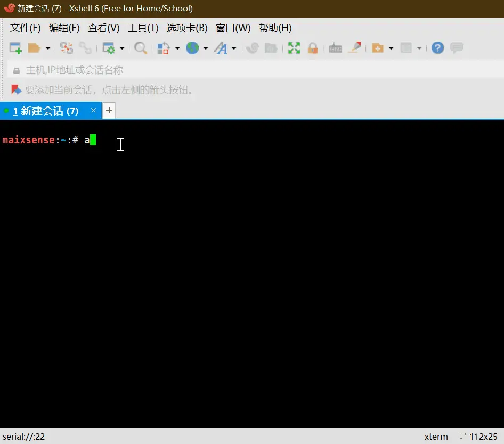Expand the orange folder-plus dropdown arrow
Image resolution: width=504 pixels, height=444 pixels.
(x=391, y=48)
